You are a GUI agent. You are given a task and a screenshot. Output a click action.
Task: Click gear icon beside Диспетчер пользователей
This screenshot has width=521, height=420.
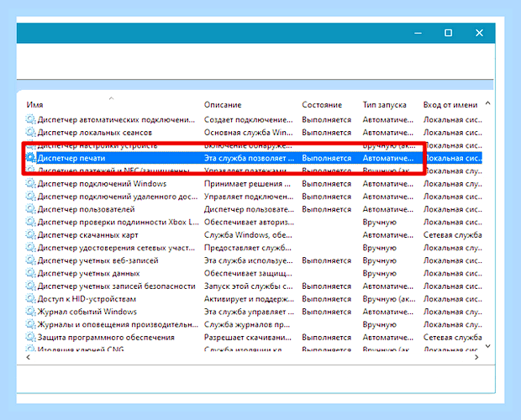click(x=30, y=209)
